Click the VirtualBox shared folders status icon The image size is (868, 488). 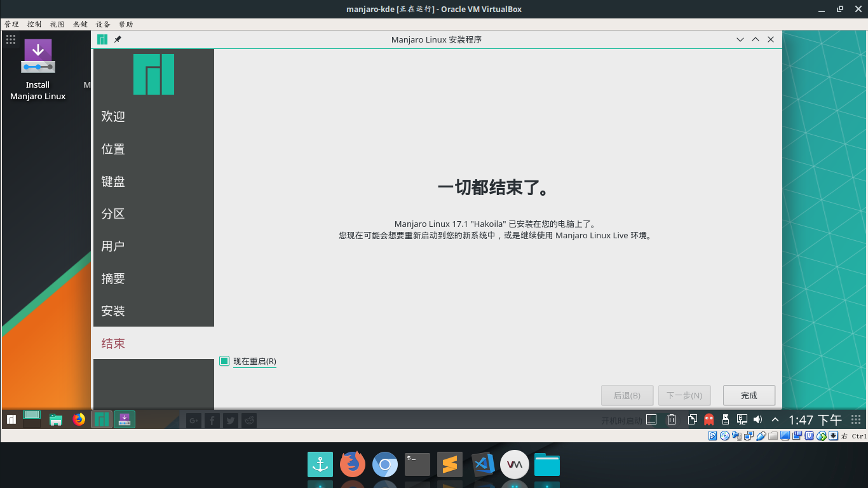pyautogui.click(x=773, y=436)
